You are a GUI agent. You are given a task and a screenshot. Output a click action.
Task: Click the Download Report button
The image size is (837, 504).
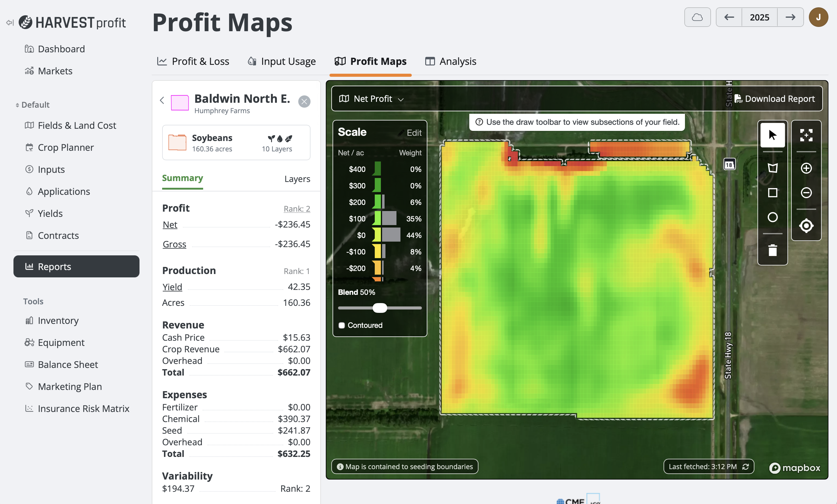[775, 99]
